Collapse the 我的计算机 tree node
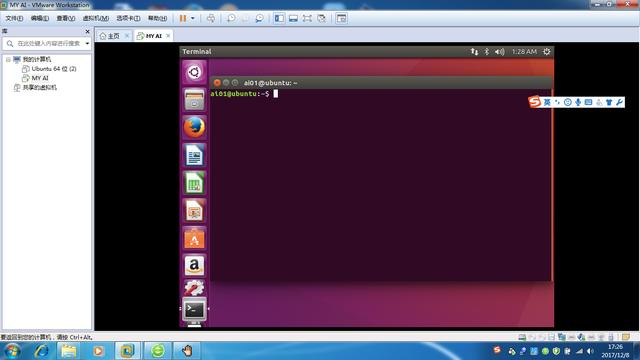Screen dimensions: 640x360 pos(8,60)
